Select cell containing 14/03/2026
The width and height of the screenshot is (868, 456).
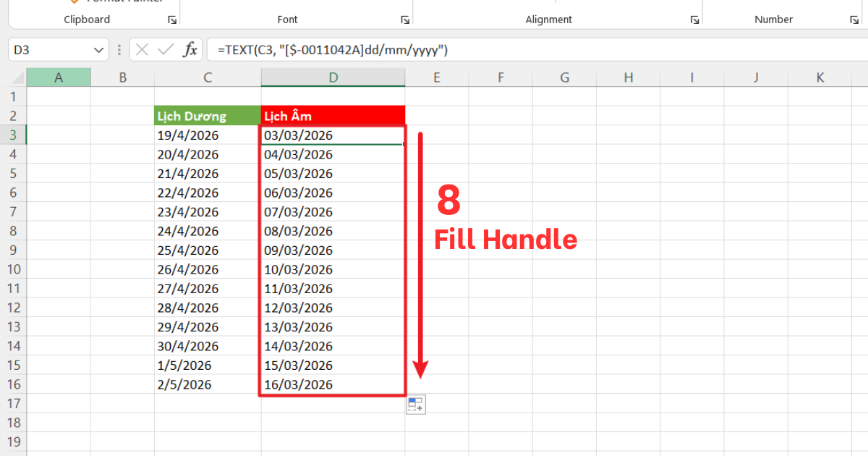[333, 346]
